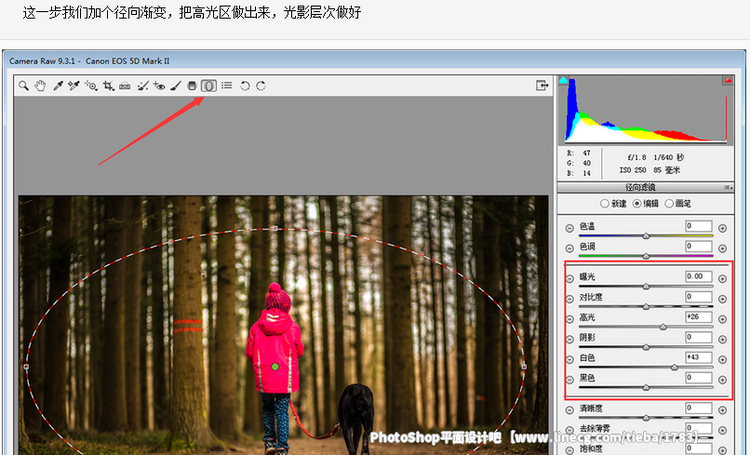Select the Color Sampler tool
The image size is (750, 455).
[x=74, y=86]
